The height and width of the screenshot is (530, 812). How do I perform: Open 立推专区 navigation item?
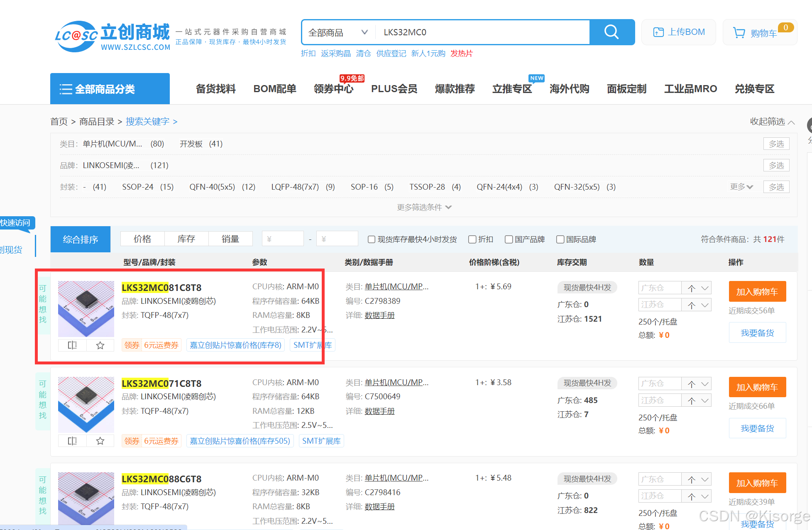[512, 89]
